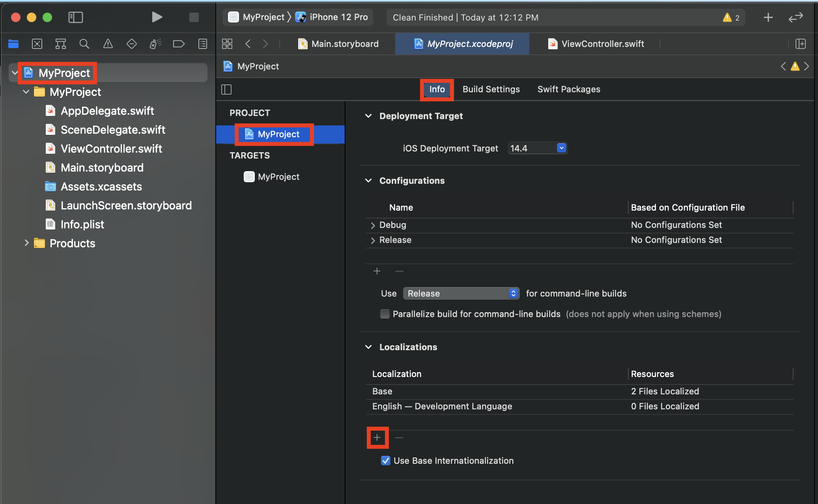
Task: Open the Report navigator icon
Action: 202,44
